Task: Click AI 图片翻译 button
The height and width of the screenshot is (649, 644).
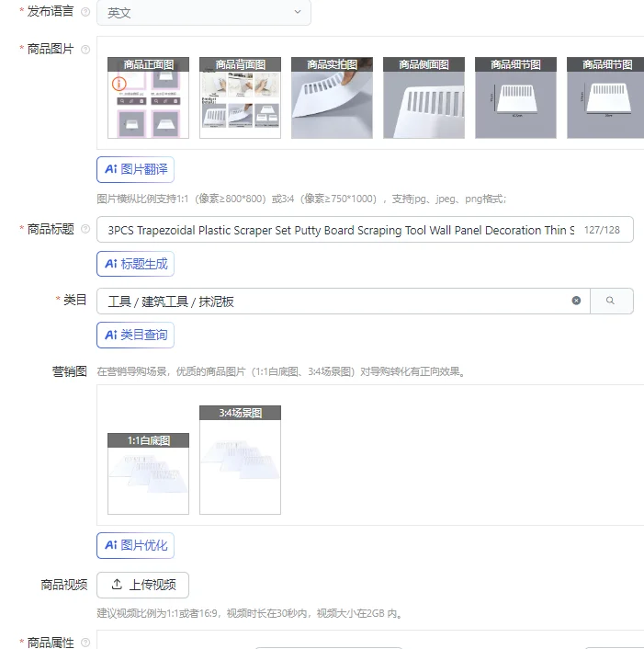Action: click(135, 169)
